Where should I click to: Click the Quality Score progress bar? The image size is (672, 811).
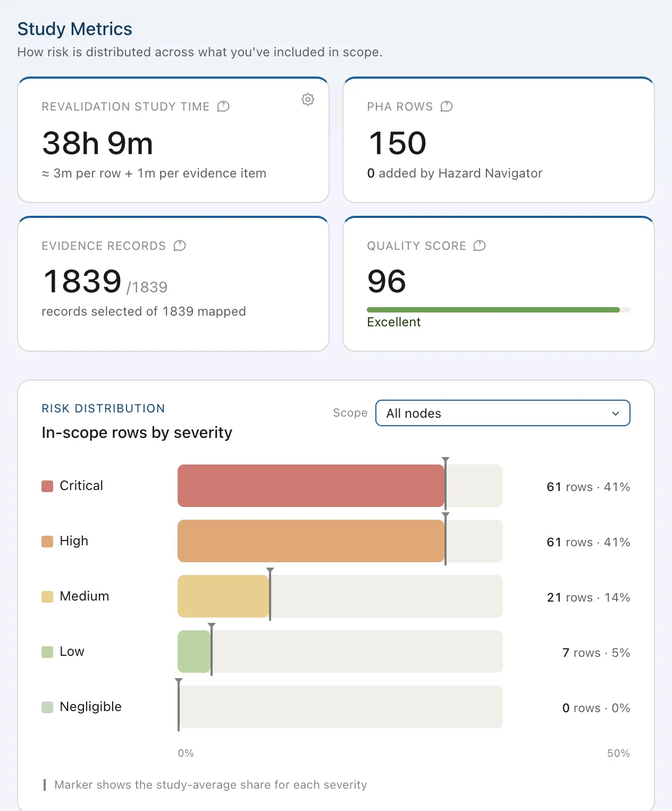(x=498, y=310)
